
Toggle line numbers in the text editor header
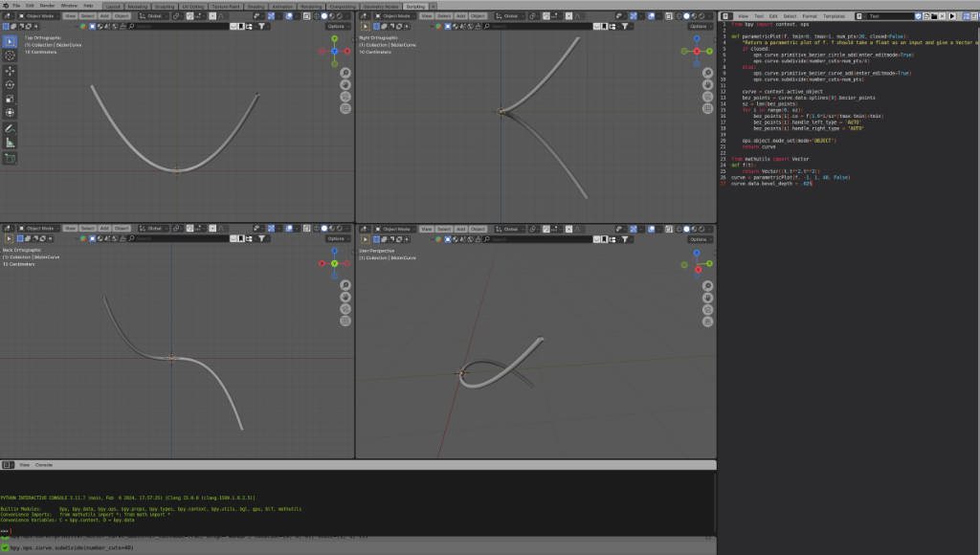(966, 16)
